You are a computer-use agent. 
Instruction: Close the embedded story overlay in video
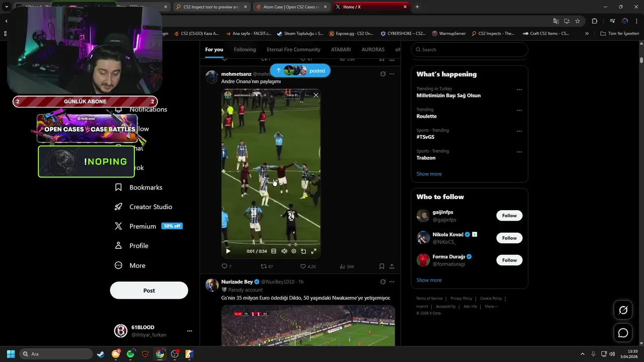pyautogui.click(x=315, y=95)
